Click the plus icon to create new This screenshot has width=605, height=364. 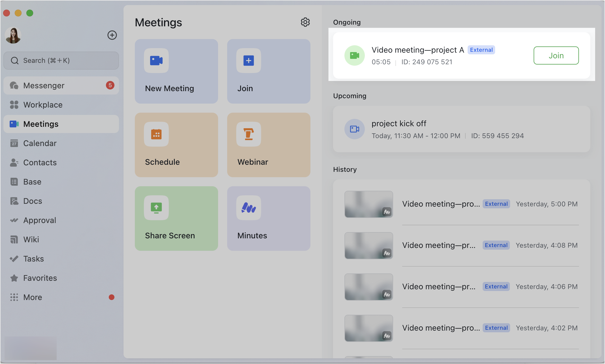click(112, 35)
